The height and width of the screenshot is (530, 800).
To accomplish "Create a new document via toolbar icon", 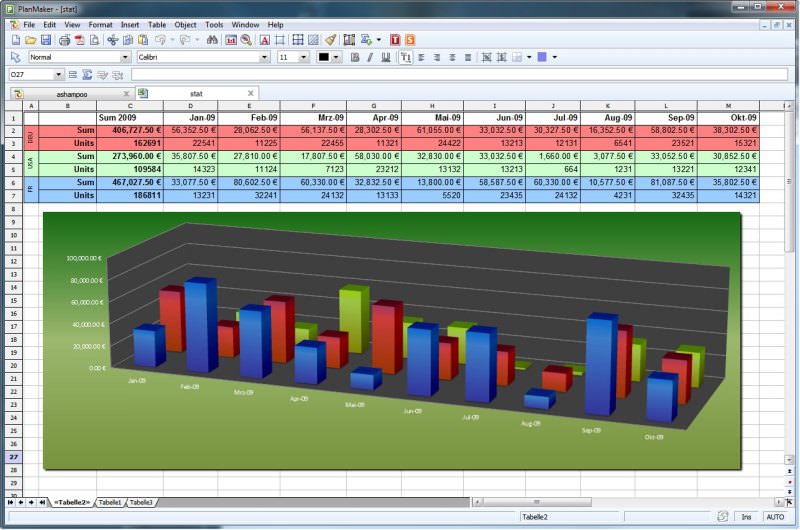I will point(16,40).
